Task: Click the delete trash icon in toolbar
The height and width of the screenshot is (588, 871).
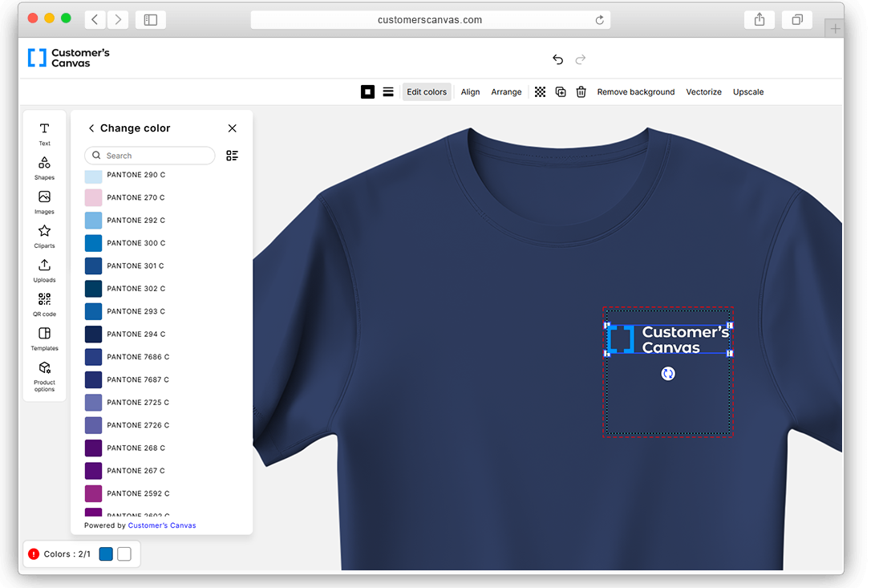Action: pos(581,92)
